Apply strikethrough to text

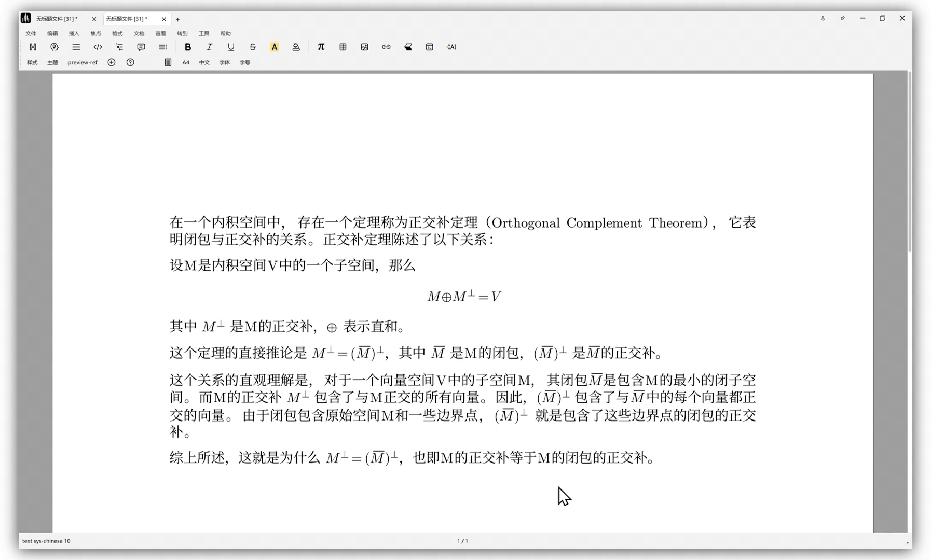pos(253,47)
